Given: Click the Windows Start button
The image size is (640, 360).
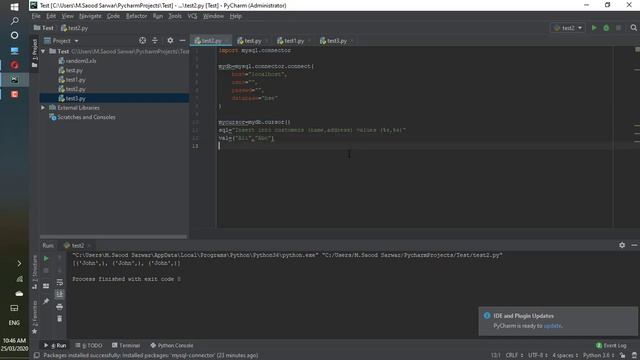Looking at the screenshot, I should (x=14, y=7).
